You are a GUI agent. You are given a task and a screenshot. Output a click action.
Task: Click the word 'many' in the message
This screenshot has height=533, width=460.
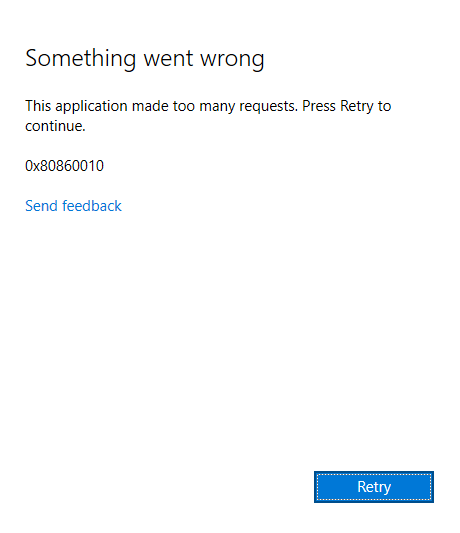[x=217, y=107]
